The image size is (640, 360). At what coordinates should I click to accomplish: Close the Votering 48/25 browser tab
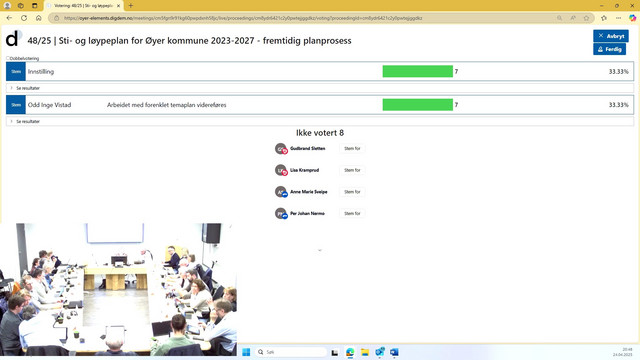118,6
